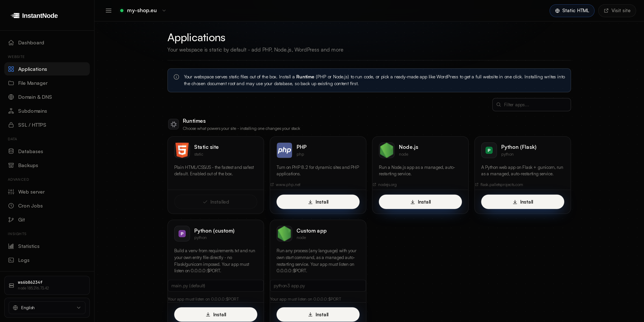Open the Git section

click(x=47, y=219)
